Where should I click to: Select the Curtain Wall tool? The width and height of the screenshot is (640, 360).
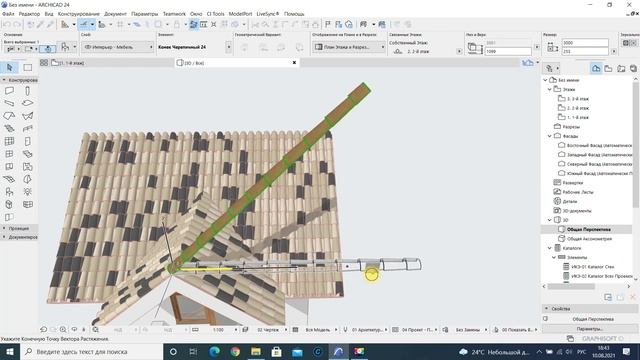[9, 141]
